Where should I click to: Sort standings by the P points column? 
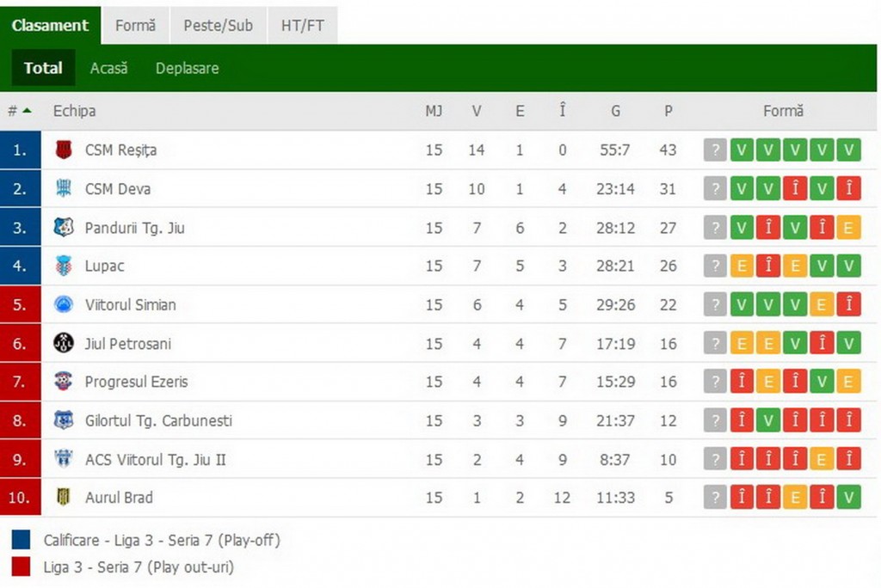668,111
